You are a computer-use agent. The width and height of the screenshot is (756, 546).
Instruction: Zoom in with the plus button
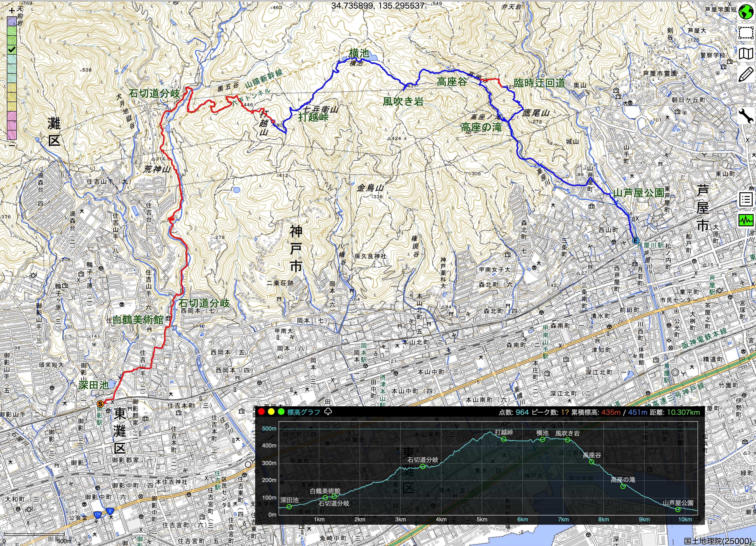(x=12, y=11)
